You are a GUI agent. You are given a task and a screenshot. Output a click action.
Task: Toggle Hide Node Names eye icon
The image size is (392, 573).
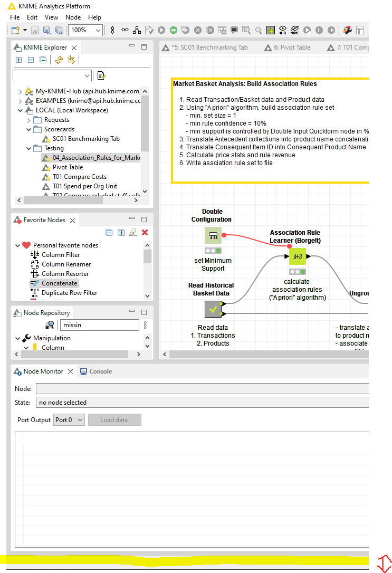(295, 30)
